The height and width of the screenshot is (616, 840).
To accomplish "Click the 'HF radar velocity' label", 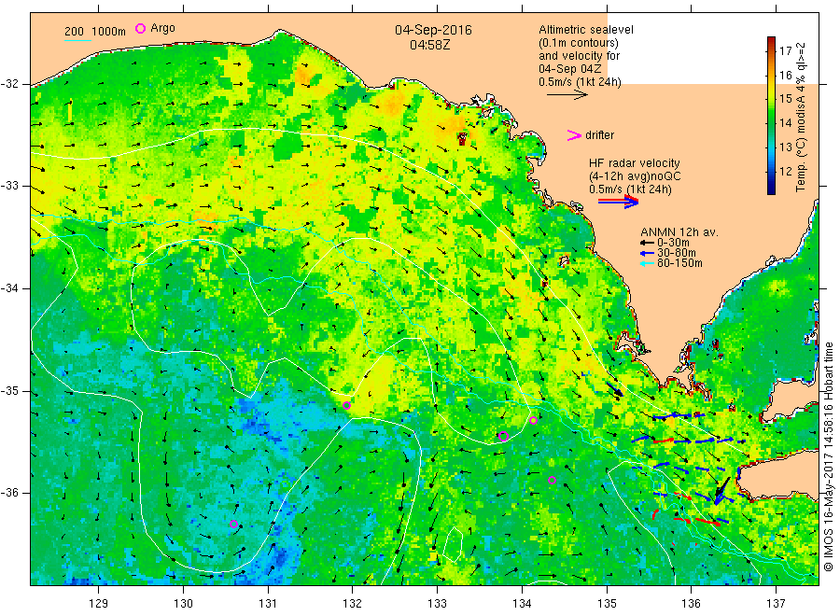I will coord(635,163).
